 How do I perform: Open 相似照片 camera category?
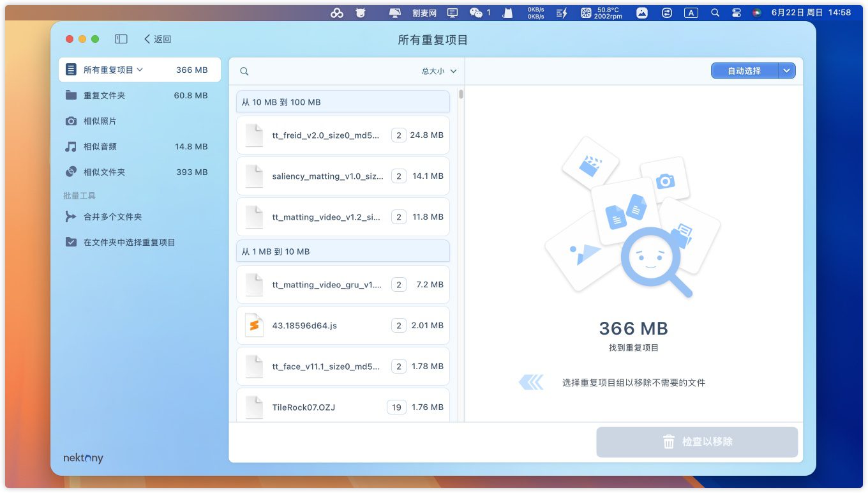point(100,121)
